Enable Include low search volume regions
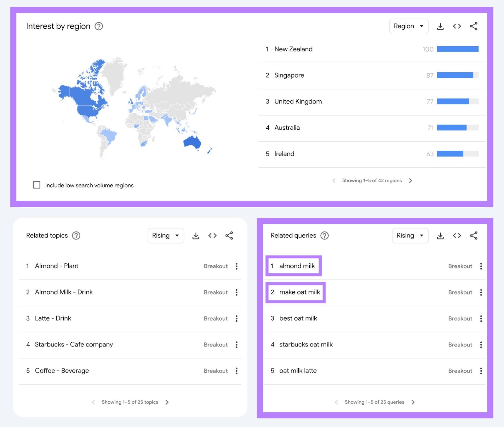This screenshot has width=504, height=427. pos(37,185)
